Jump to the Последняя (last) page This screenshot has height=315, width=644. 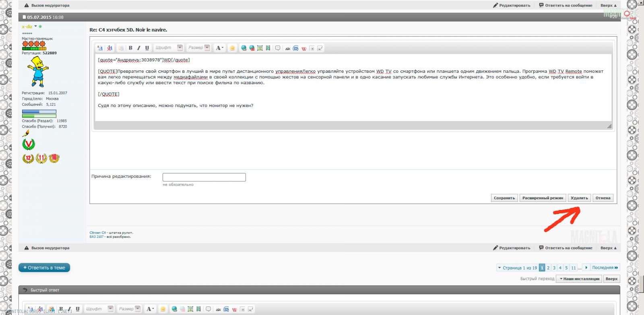[605, 268]
